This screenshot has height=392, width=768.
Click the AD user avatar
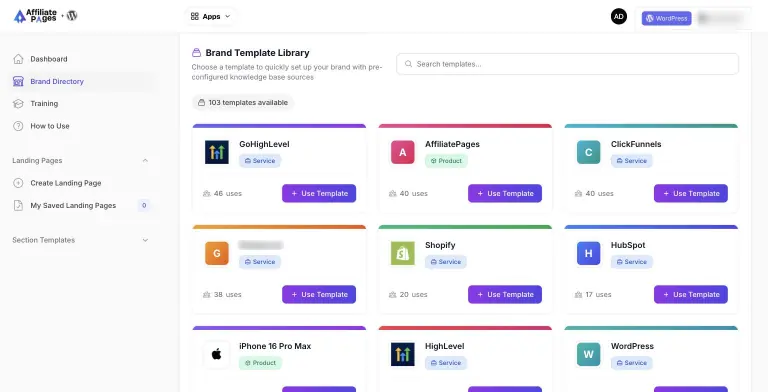tap(619, 16)
